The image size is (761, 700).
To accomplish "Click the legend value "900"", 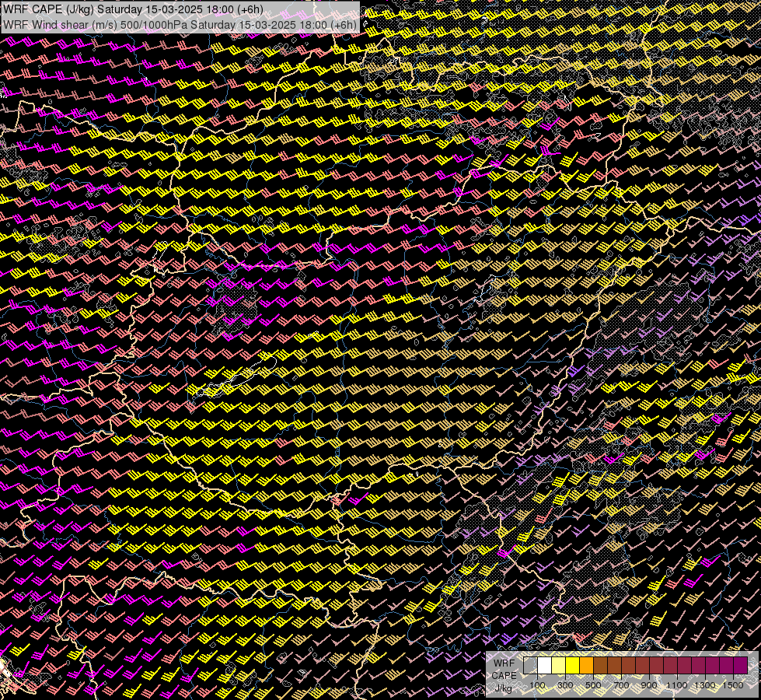I will pos(649,685).
